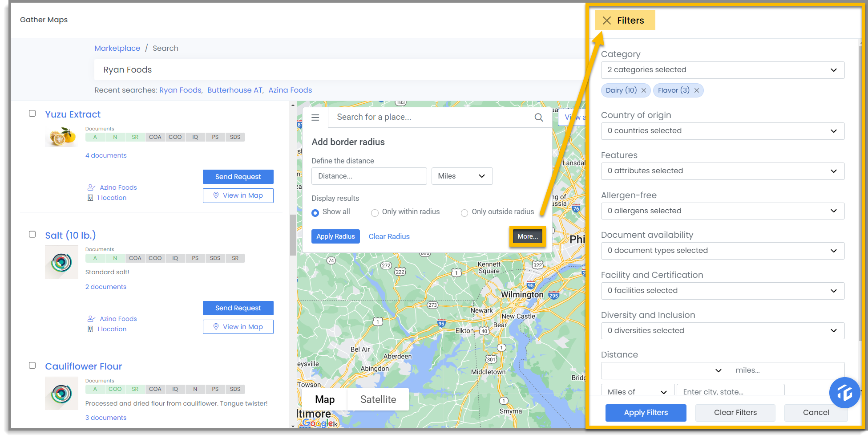
Task: Switch to the Map view tab
Action: point(324,399)
